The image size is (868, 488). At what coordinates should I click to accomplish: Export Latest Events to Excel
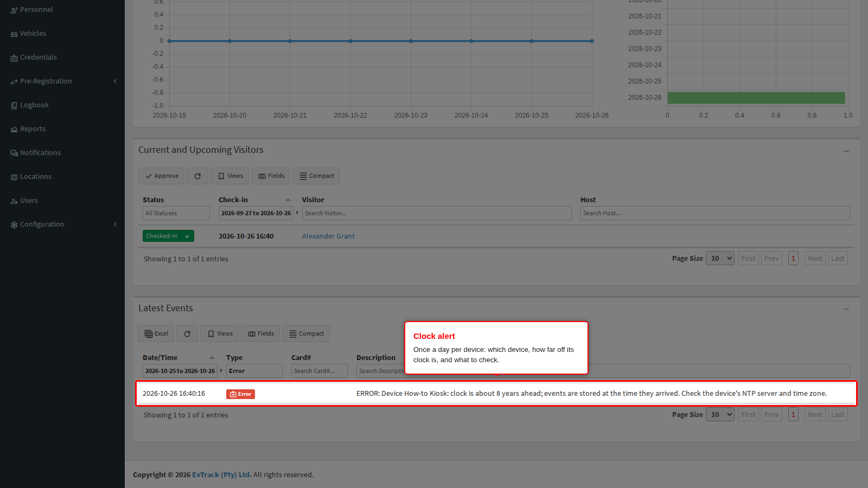click(156, 334)
